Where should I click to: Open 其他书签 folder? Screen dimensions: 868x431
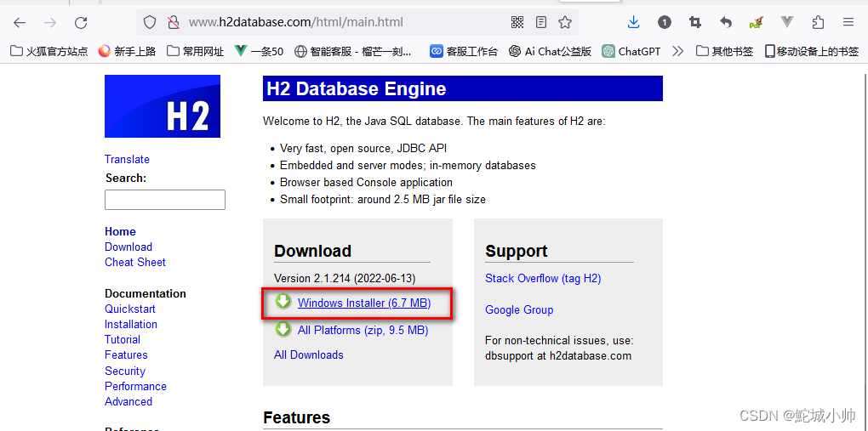(725, 52)
